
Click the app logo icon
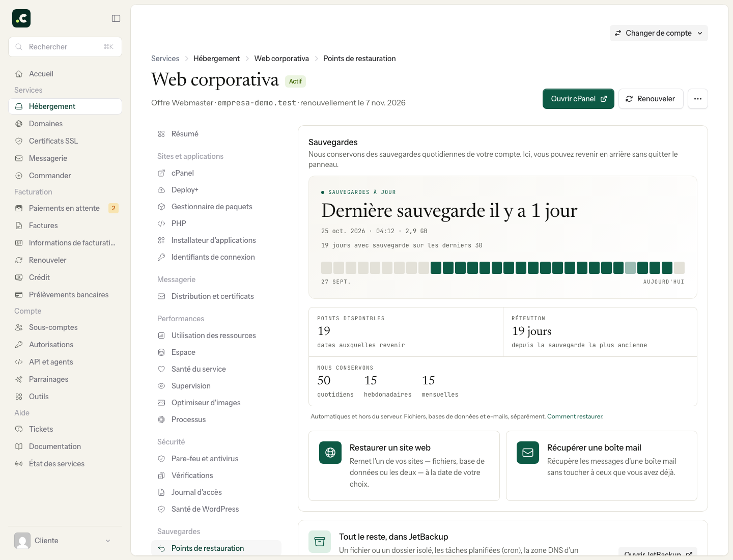coord(21,18)
